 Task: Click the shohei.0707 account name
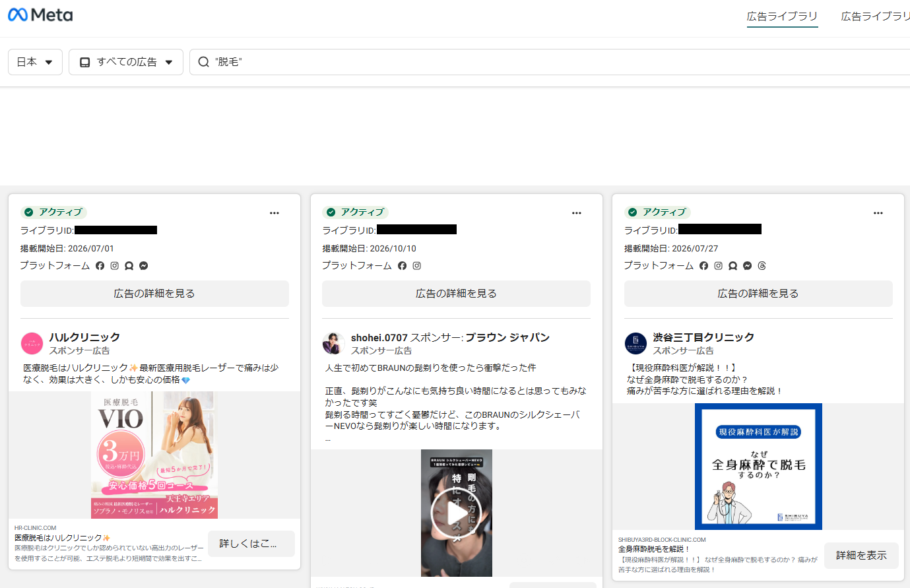click(x=379, y=338)
